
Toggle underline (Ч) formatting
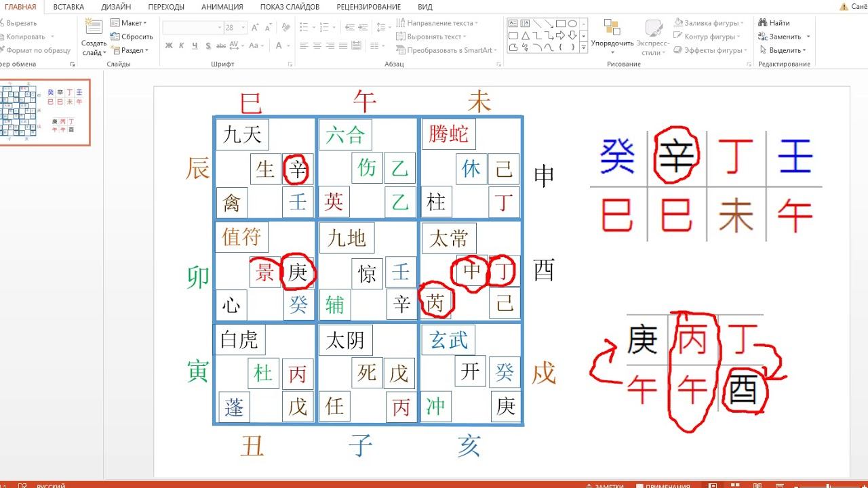tap(195, 45)
